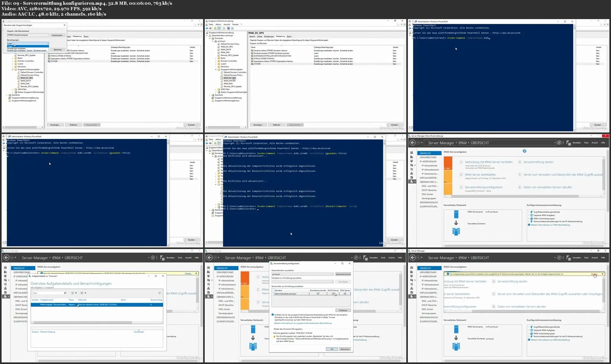Select highlighted IPAM sidebar icon in Server-Manager (Keine Rückmeldung)
The image size is (611, 364).
coord(412,182)
